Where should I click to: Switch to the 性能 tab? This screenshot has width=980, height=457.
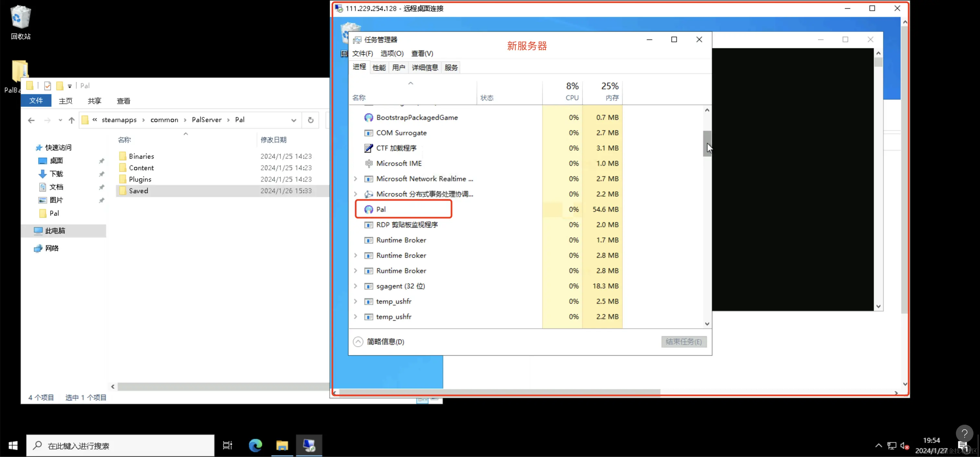(x=379, y=68)
